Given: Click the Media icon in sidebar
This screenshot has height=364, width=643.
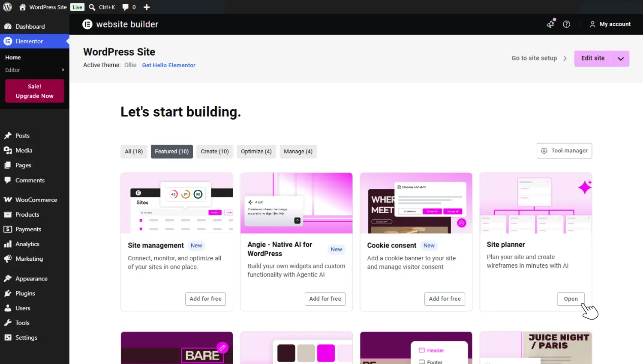Looking at the screenshot, I should coord(8,150).
